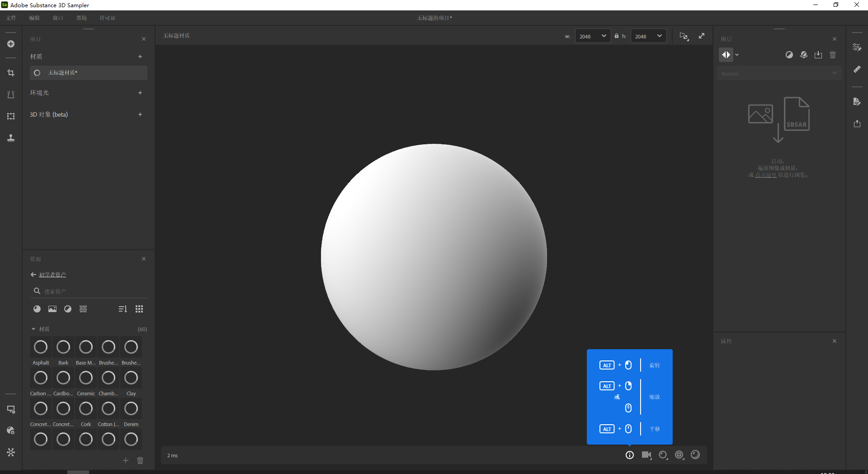
Task: Open the 帮助 menu
Action: (81, 18)
